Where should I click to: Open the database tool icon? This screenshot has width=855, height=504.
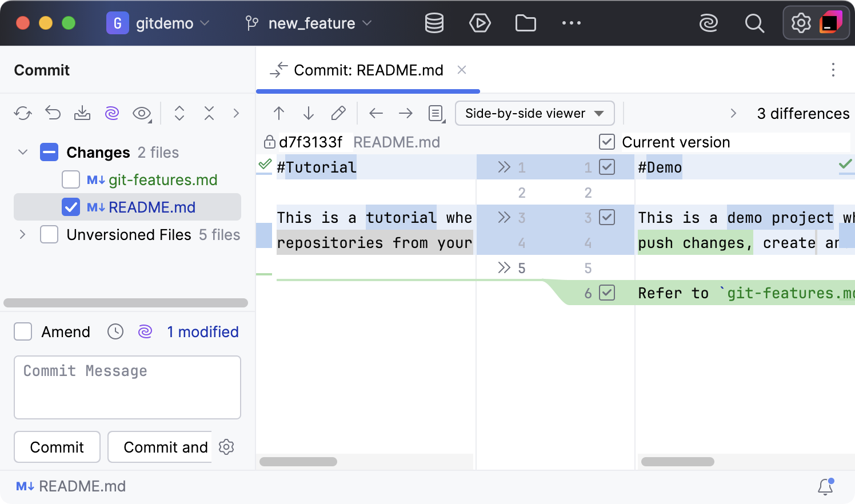pos(434,23)
